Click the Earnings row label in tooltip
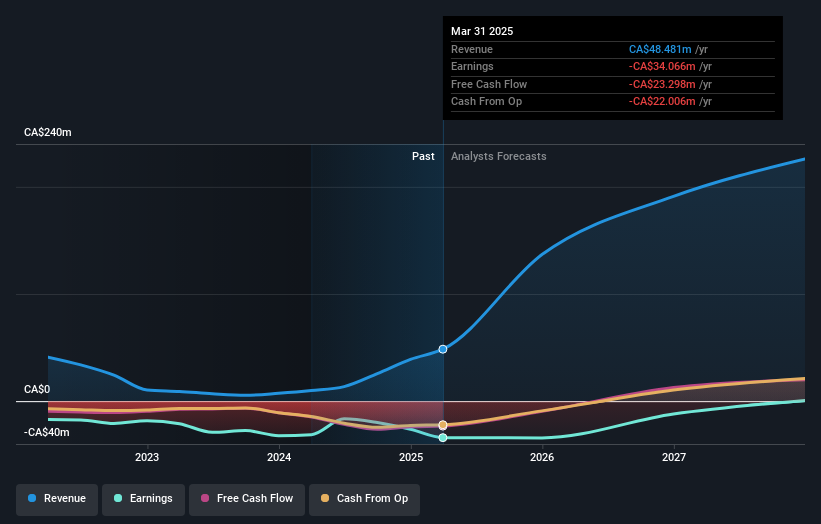Image resolution: width=821 pixels, height=524 pixels. pos(472,66)
